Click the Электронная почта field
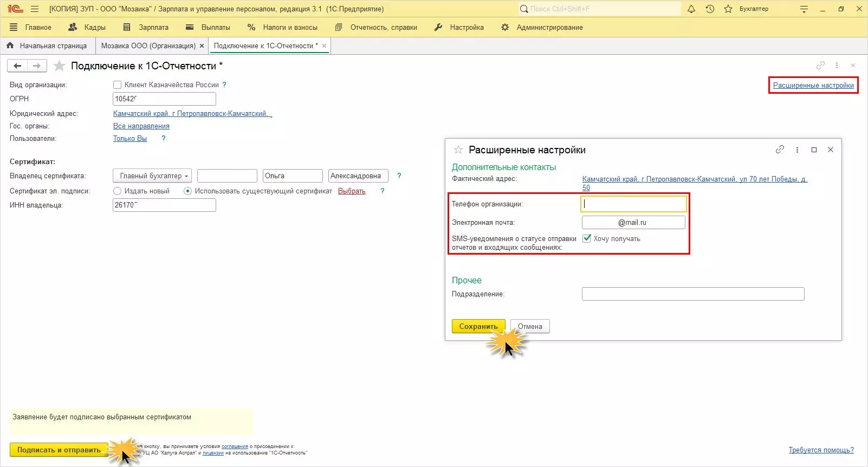 click(x=633, y=222)
